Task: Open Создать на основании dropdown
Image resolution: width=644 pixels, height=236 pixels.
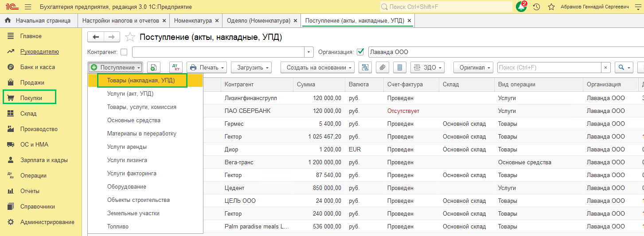Action: (317, 67)
